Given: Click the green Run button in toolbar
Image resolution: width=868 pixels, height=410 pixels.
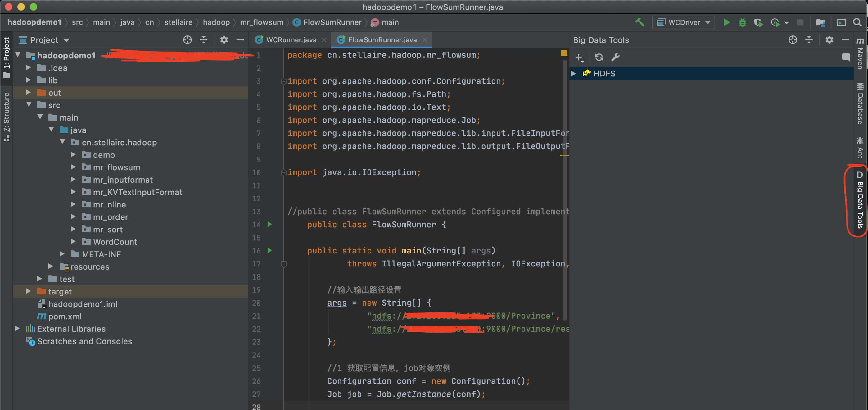Looking at the screenshot, I should pyautogui.click(x=726, y=23).
